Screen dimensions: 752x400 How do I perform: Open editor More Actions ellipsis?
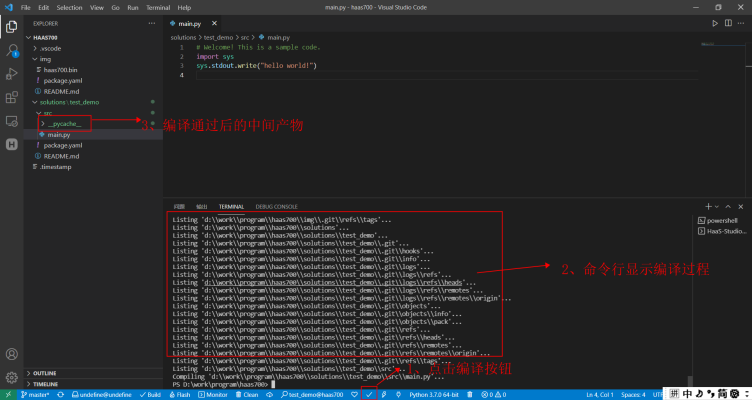tap(741, 23)
